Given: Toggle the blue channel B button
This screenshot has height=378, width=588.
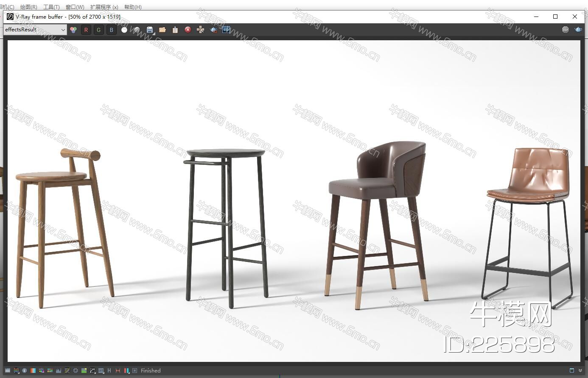Looking at the screenshot, I should [x=112, y=30].
